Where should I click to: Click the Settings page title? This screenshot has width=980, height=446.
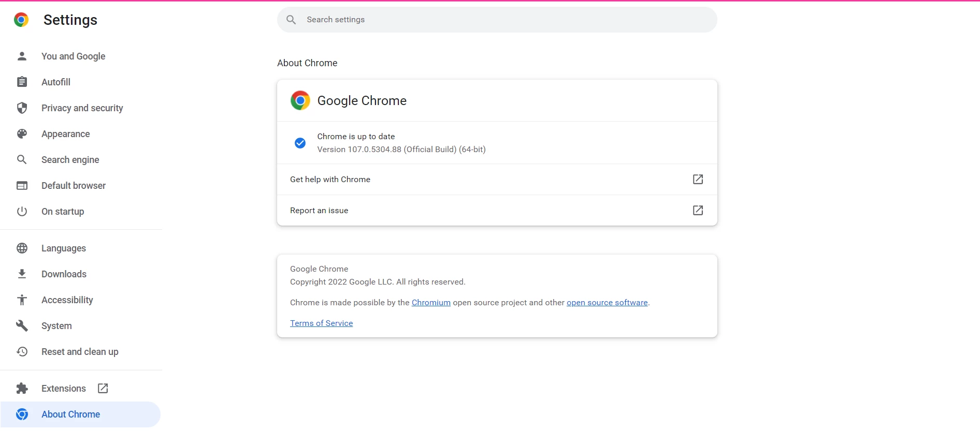(x=70, y=20)
